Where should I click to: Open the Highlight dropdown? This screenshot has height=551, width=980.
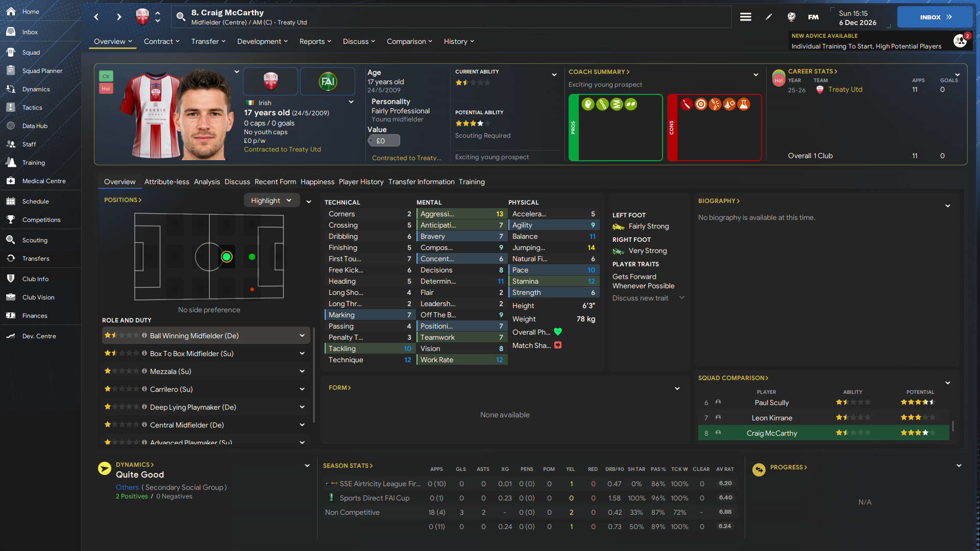272,201
